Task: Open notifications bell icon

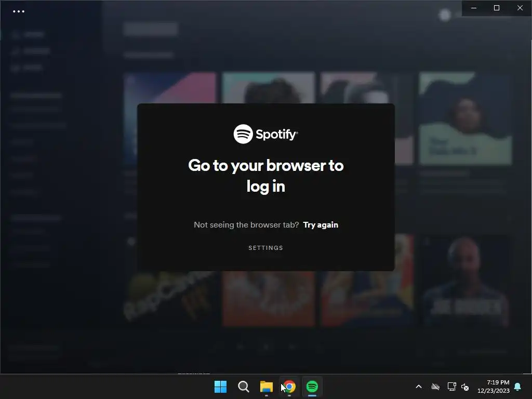Action: [x=518, y=387]
